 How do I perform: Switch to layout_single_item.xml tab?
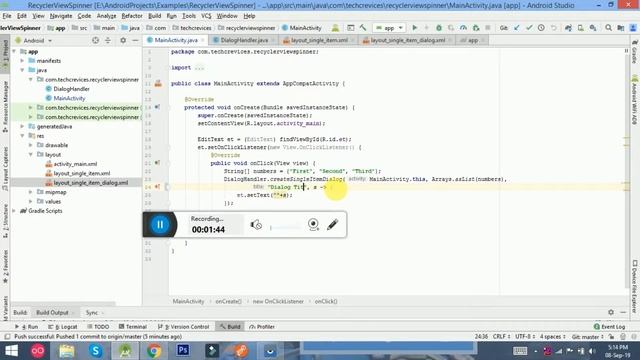point(319,40)
